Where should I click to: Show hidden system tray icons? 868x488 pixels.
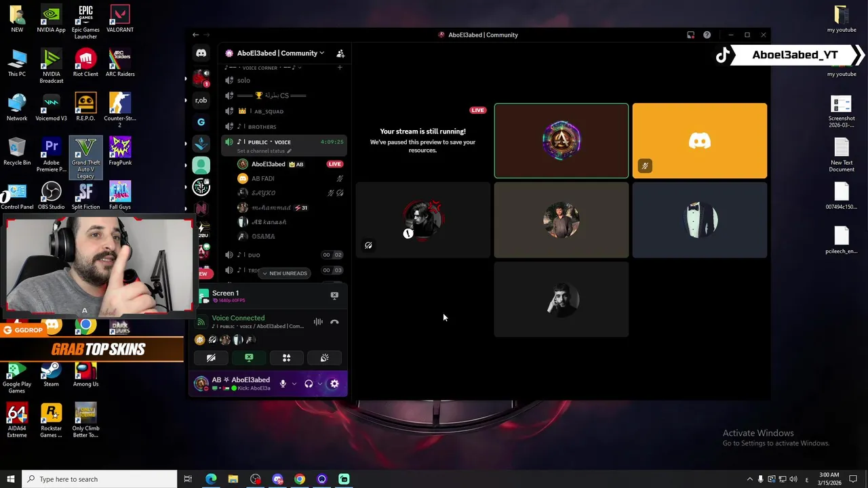click(749, 479)
